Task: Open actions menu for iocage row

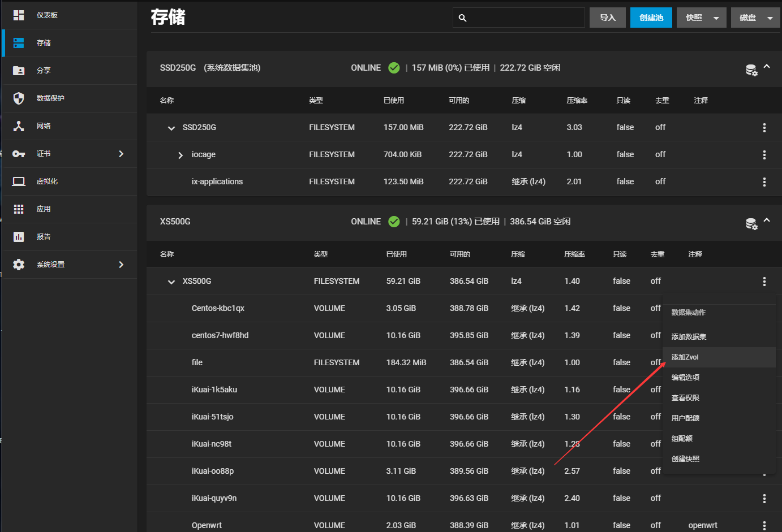Action: [x=764, y=155]
